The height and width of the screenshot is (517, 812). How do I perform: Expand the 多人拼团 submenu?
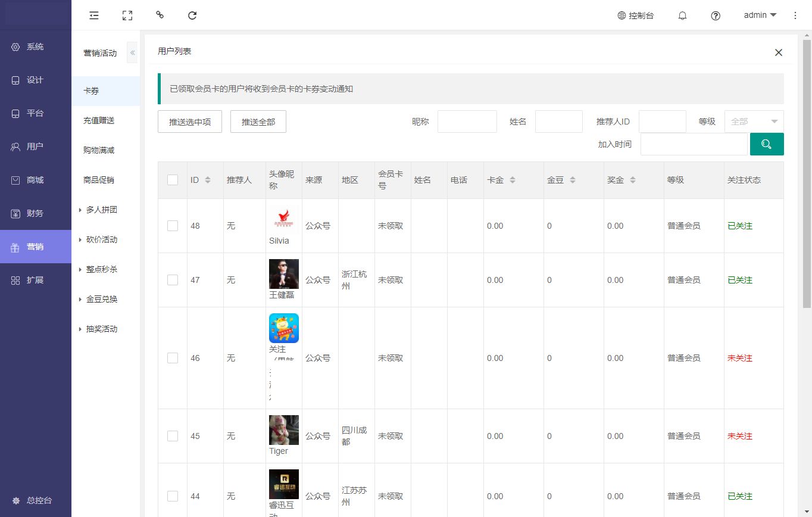(101, 210)
